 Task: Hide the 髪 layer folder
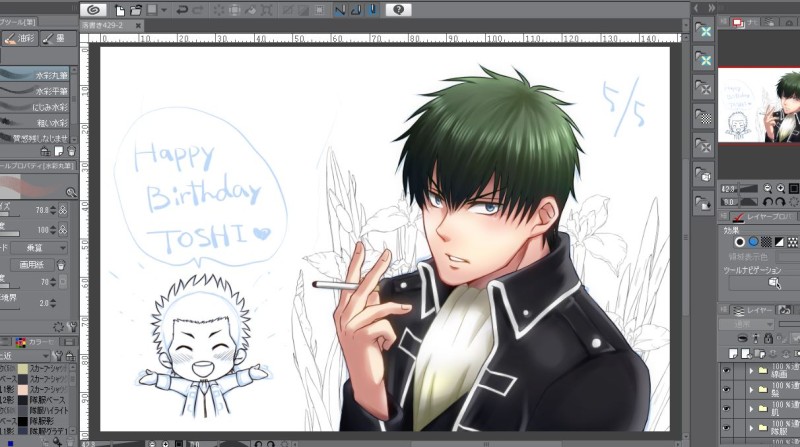(727, 389)
